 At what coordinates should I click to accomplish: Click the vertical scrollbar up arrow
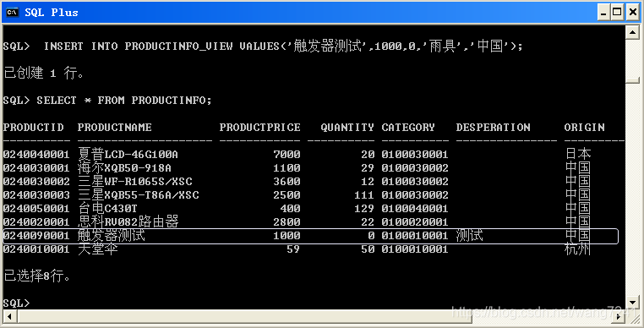[x=632, y=32]
